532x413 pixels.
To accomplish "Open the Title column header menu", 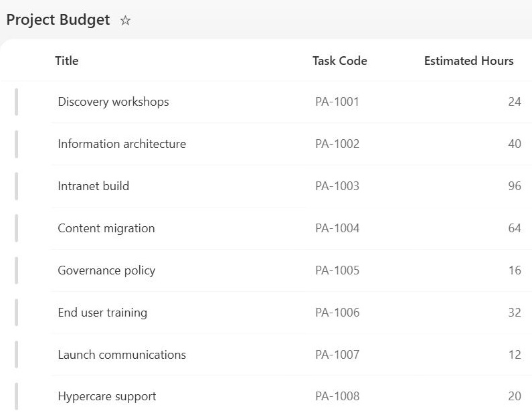I will [66, 61].
